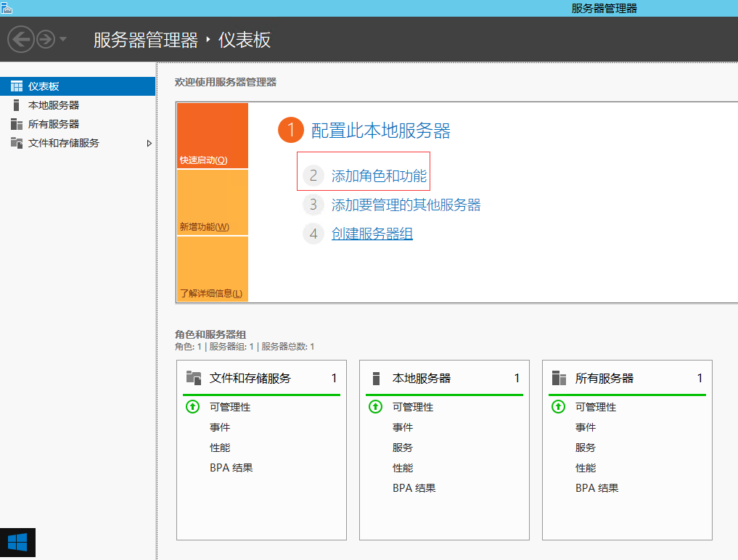Viewport: 738px width, 560px height.
Task: Click the 所有服务器 tile icon
Action: coord(559,378)
